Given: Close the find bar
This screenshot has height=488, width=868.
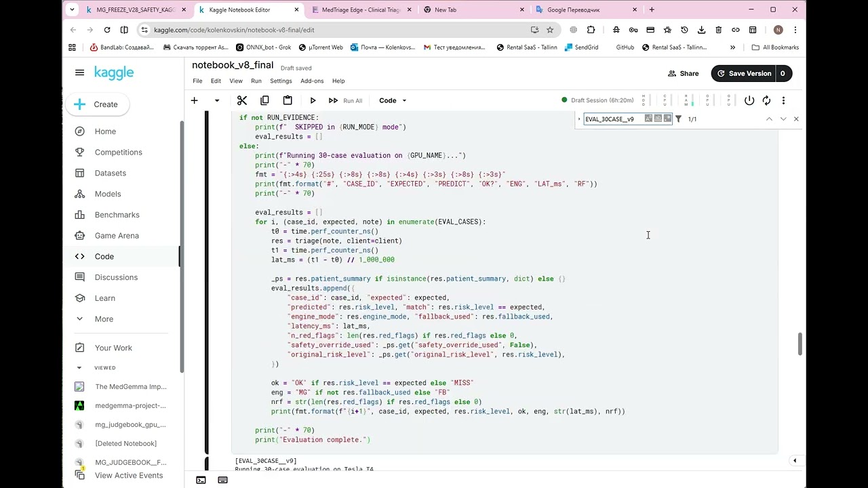Looking at the screenshot, I should pyautogui.click(x=796, y=119).
